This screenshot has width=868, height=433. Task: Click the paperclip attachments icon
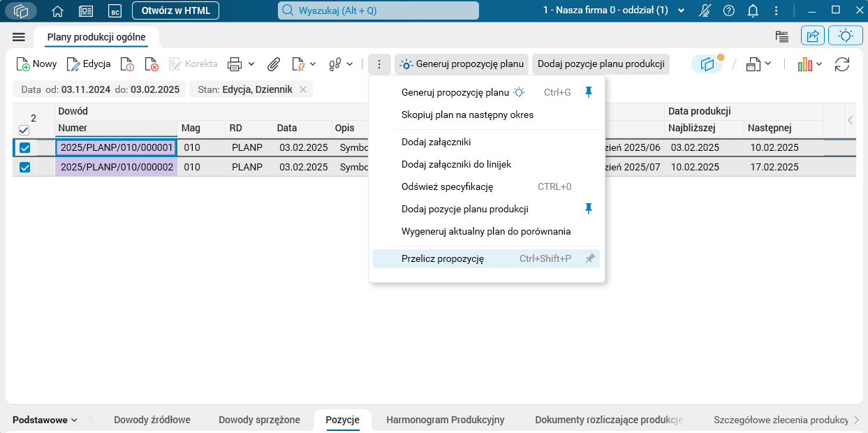click(x=274, y=64)
